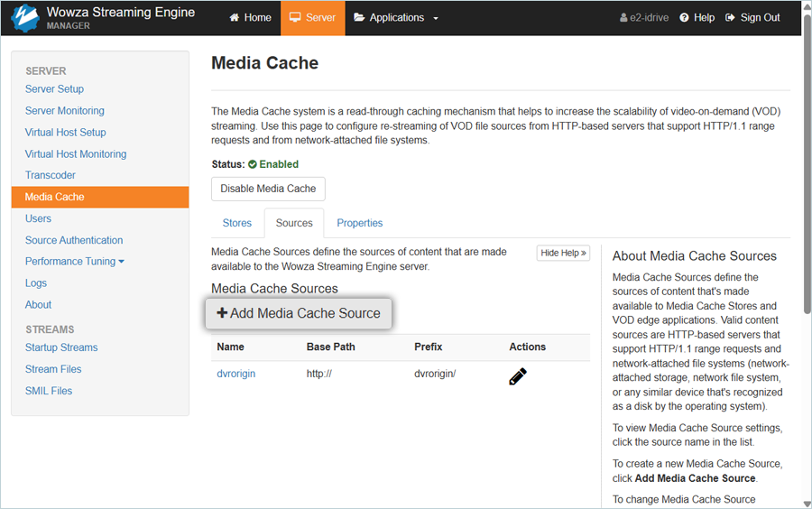
Task: Expand the Applications dropdown menu
Action: click(x=396, y=18)
